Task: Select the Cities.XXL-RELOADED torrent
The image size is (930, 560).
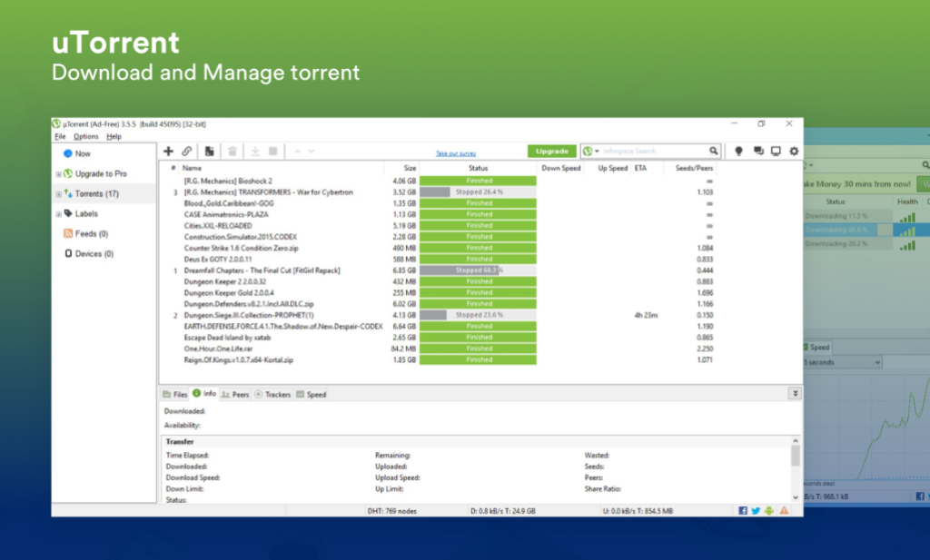Action: click(439, 226)
